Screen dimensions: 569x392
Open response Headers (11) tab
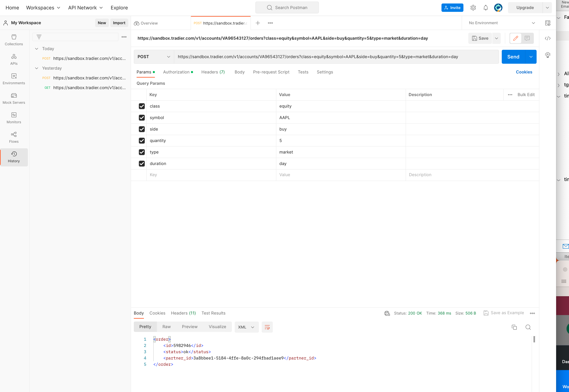click(183, 313)
